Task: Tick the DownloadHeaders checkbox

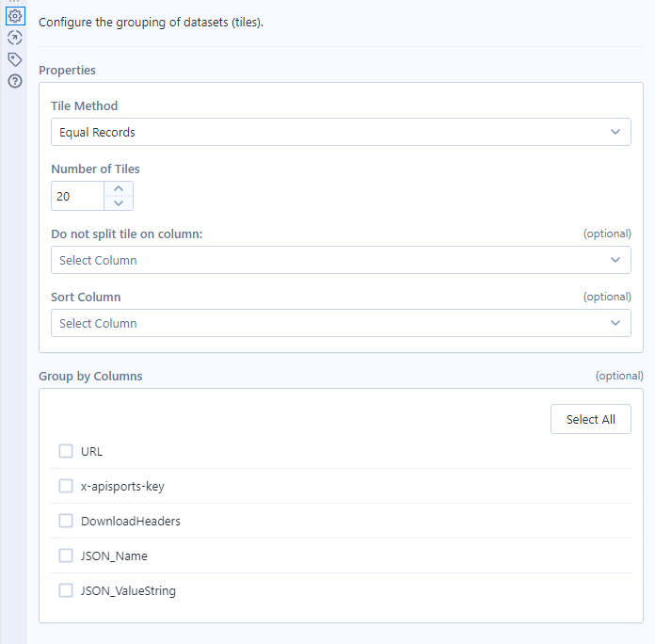Action: click(66, 521)
